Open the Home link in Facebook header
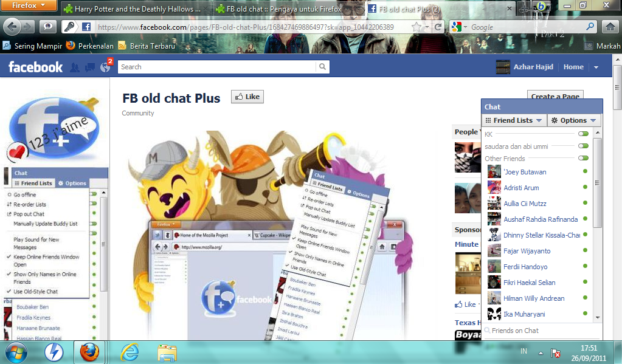622x364 pixels. pyautogui.click(x=573, y=67)
